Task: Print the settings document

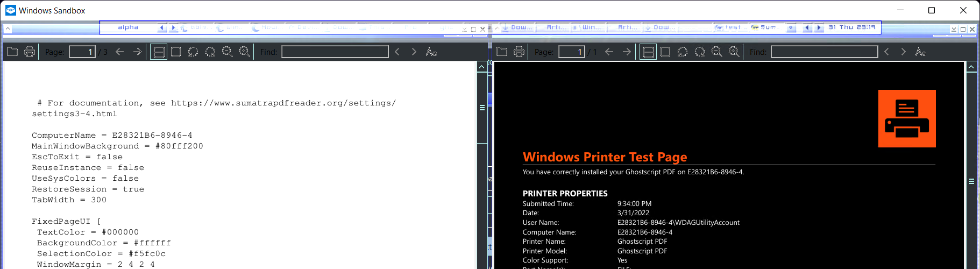Action: (x=30, y=52)
